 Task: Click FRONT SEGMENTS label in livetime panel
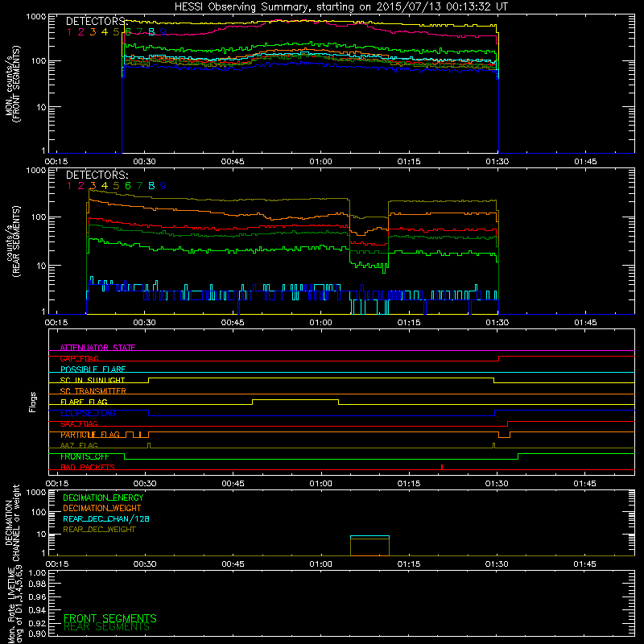[x=110, y=618]
